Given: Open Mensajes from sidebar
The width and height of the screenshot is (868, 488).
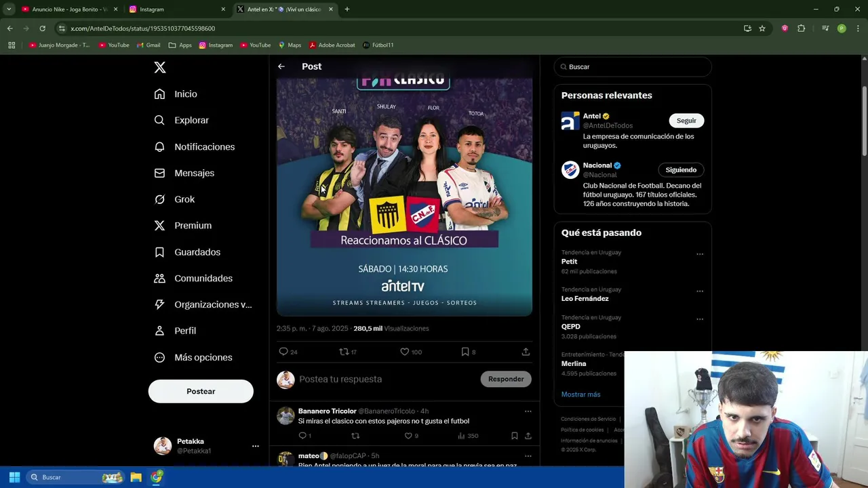Looking at the screenshot, I should coord(184,173).
